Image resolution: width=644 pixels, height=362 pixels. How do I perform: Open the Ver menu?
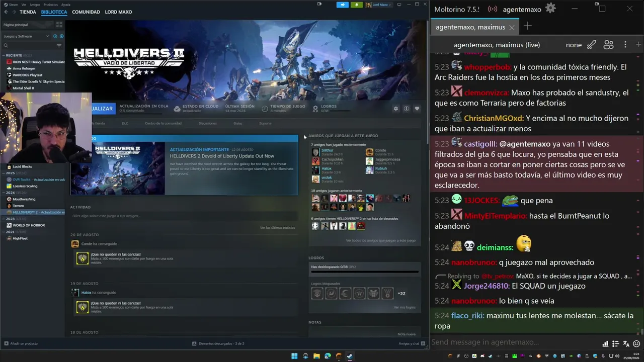tap(24, 5)
